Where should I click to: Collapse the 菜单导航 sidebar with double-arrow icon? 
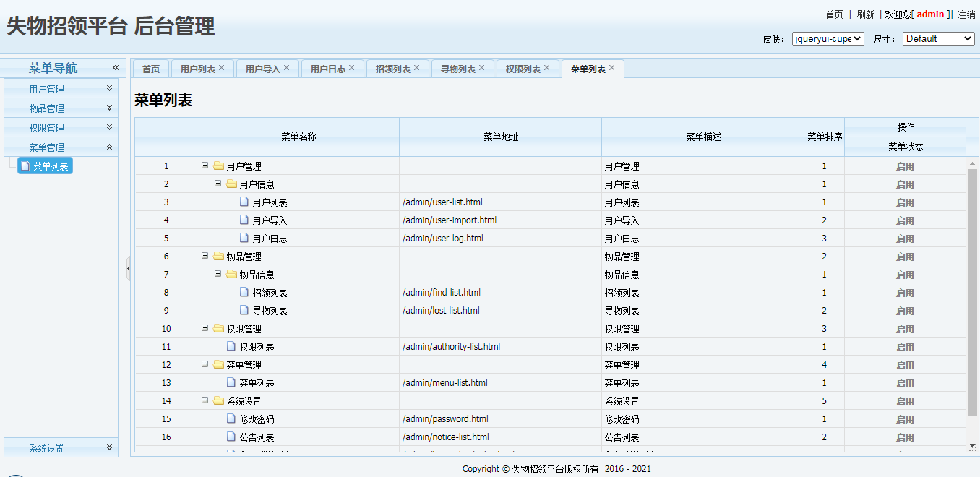pyautogui.click(x=116, y=68)
